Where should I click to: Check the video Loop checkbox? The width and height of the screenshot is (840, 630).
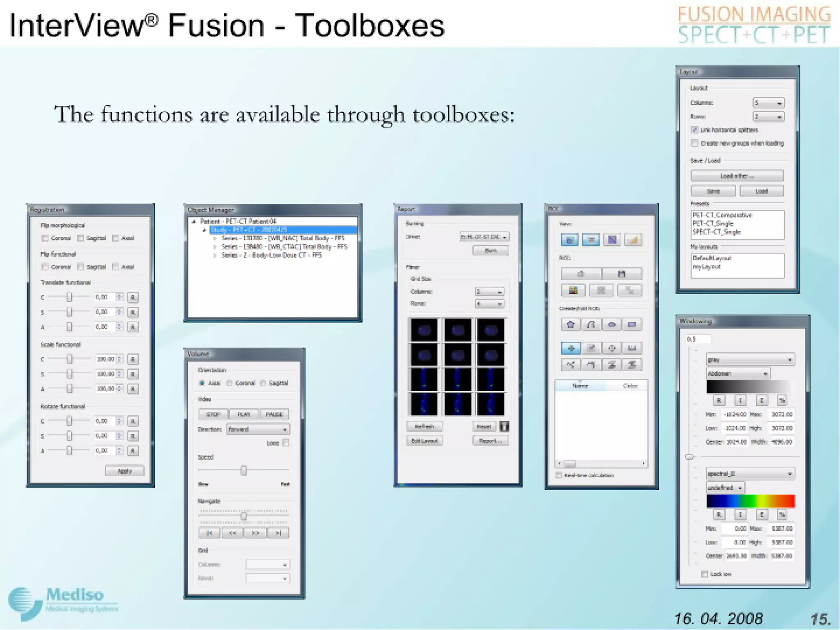286,443
